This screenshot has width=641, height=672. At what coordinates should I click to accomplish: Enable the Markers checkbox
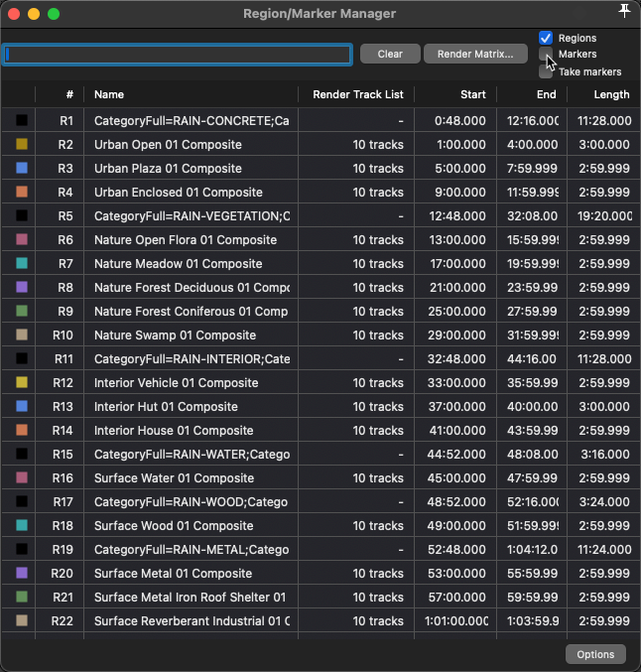point(546,54)
